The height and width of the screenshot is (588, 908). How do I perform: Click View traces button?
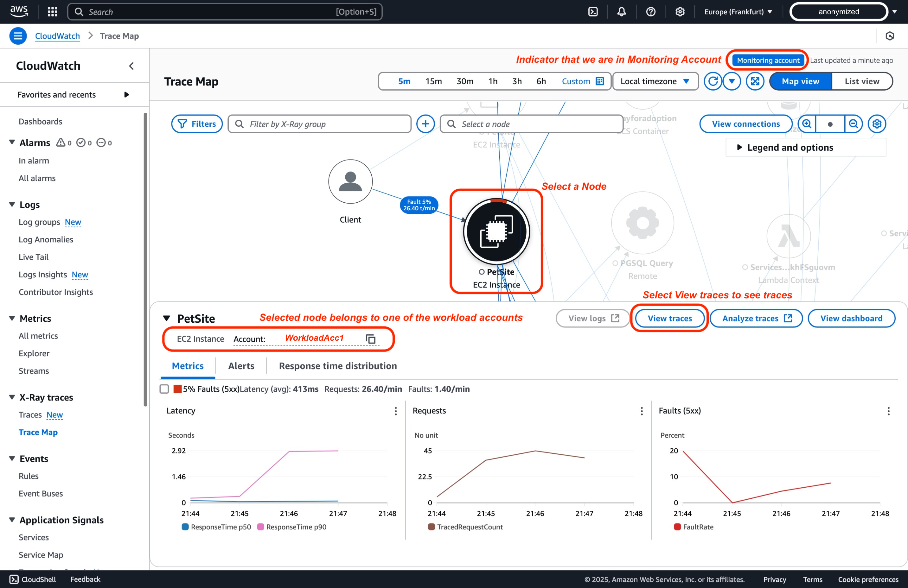click(x=669, y=318)
